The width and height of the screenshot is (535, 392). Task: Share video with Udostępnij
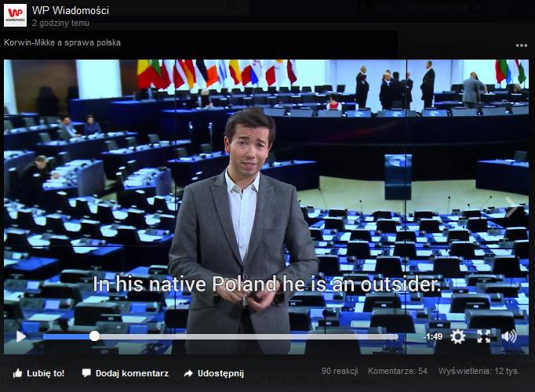coord(213,373)
